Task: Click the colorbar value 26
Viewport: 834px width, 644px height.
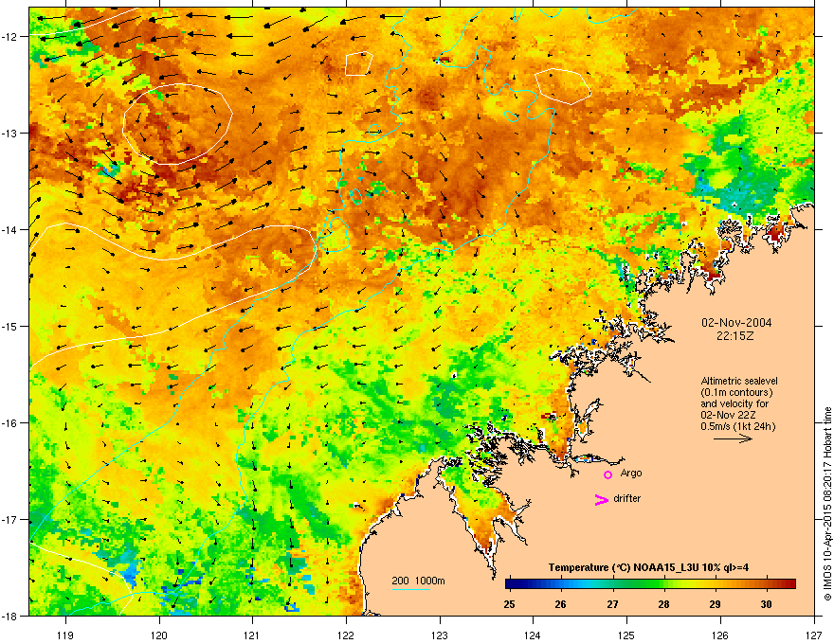Action: [x=561, y=604]
